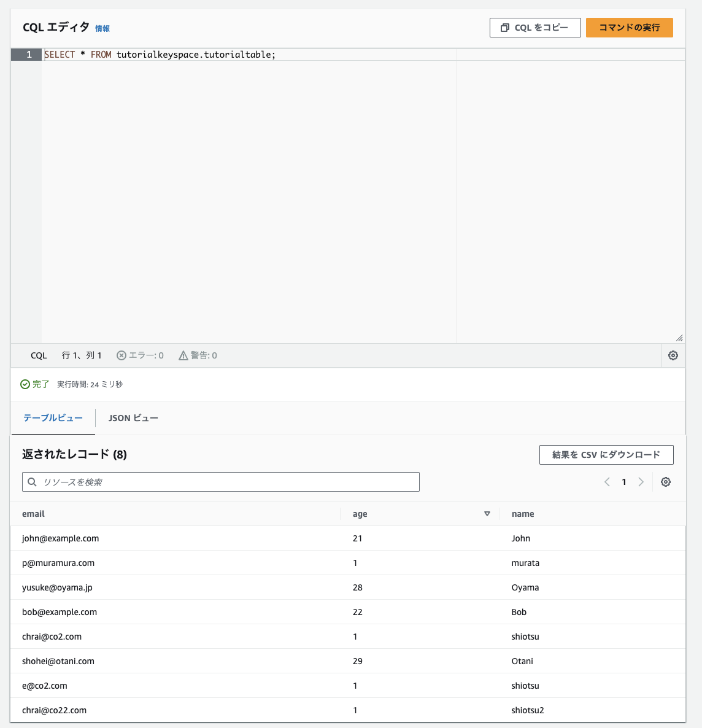
Task: Click the SELECT query line in the editor
Action: [x=160, y=55]
